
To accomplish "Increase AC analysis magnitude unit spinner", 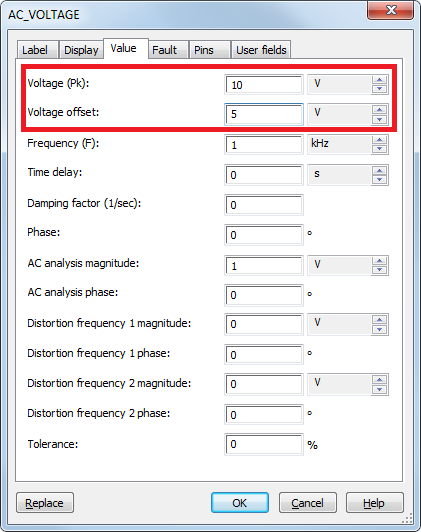I will click(x=379, y=261).
